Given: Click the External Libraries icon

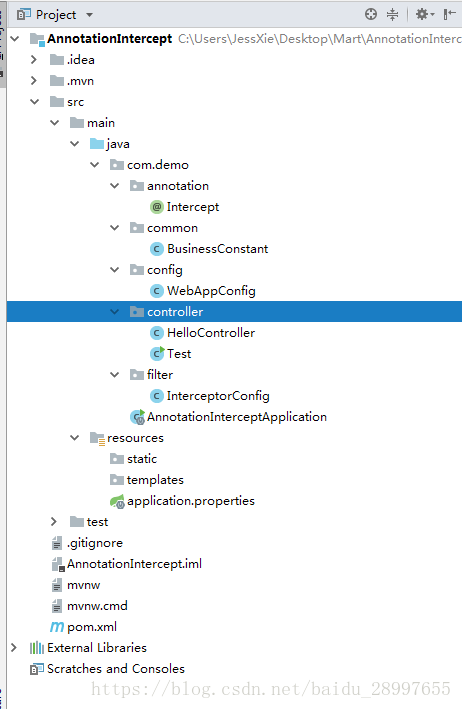Looking at the screenshot, I should coord(37,648).
